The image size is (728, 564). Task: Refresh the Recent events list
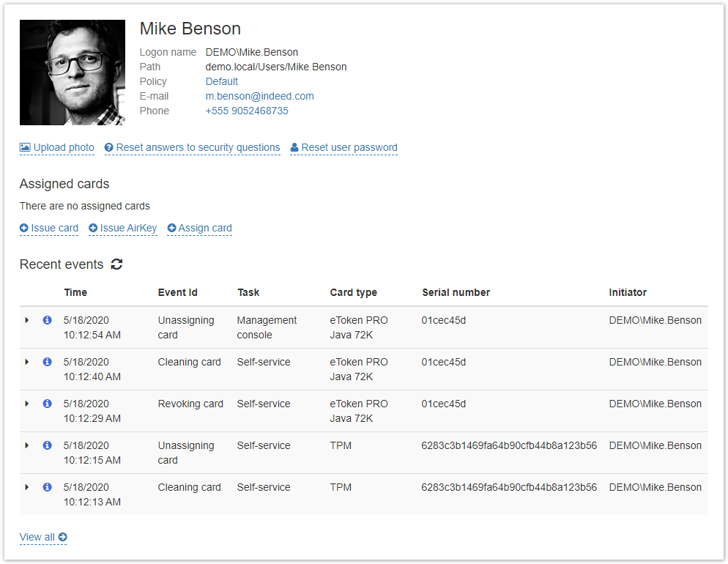(x=116, y=264)
